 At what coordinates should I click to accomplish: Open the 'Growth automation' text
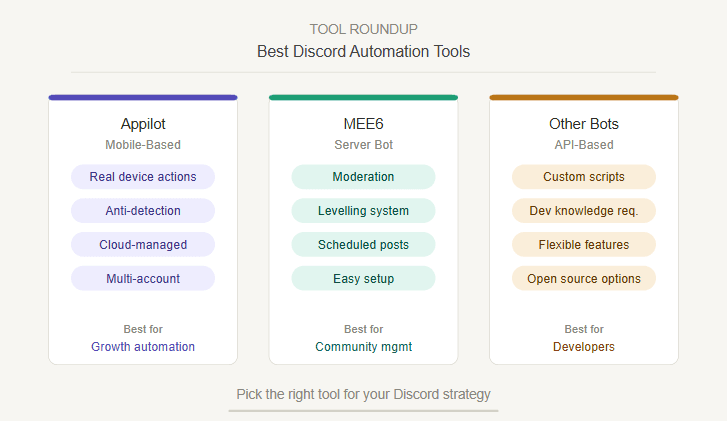point(143,347)
